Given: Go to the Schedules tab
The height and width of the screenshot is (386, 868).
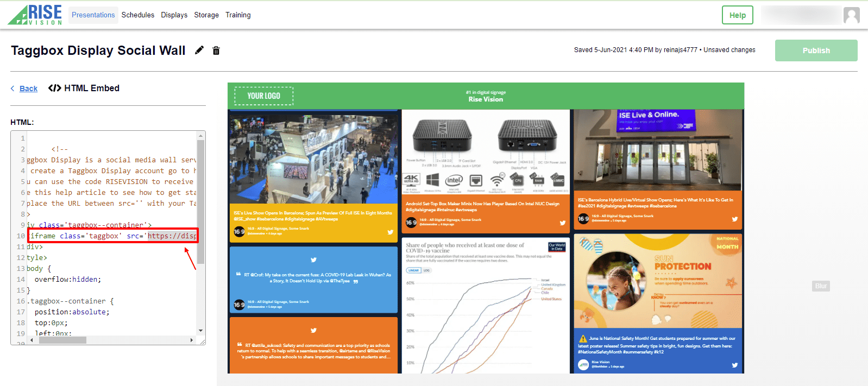Looking at the screenshot, I should [x=137, y=15].
